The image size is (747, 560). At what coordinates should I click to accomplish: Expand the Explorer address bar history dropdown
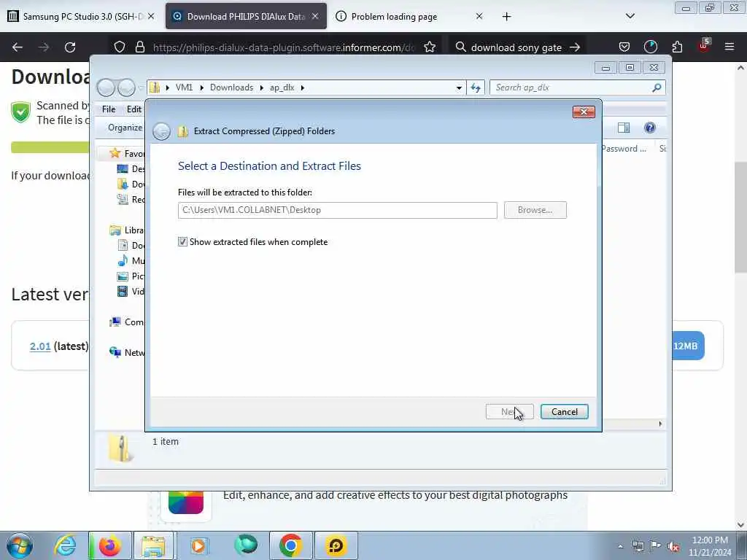(459, 87)
